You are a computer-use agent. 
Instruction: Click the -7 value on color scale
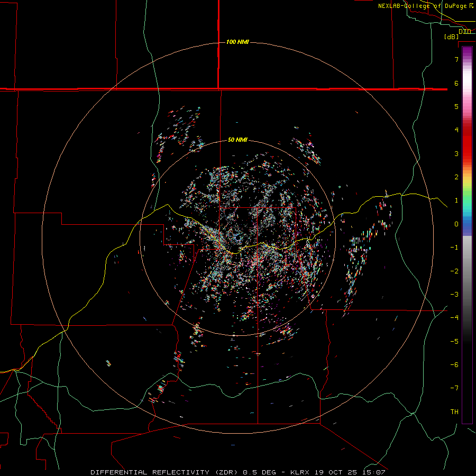454,388
